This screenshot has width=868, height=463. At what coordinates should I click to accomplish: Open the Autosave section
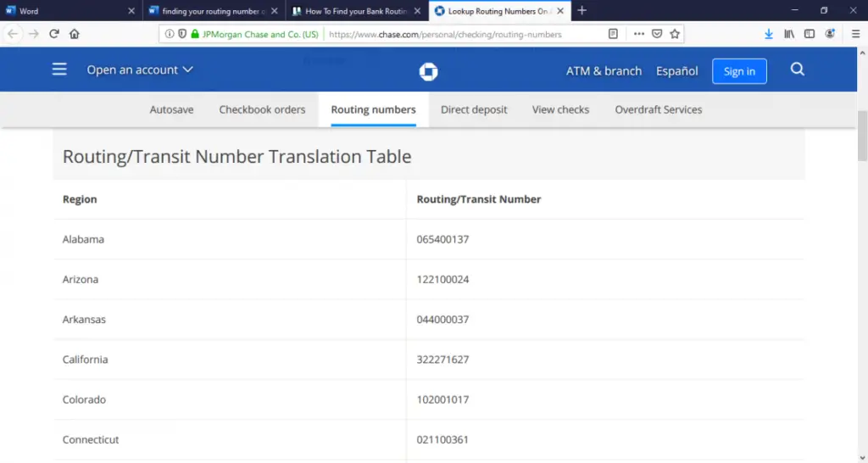tap(171, 109)
